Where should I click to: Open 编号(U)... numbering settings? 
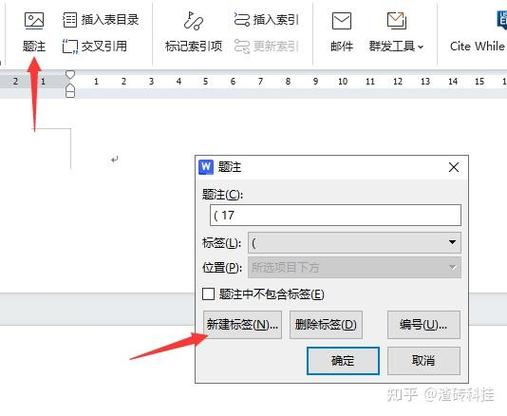(424, 325)
